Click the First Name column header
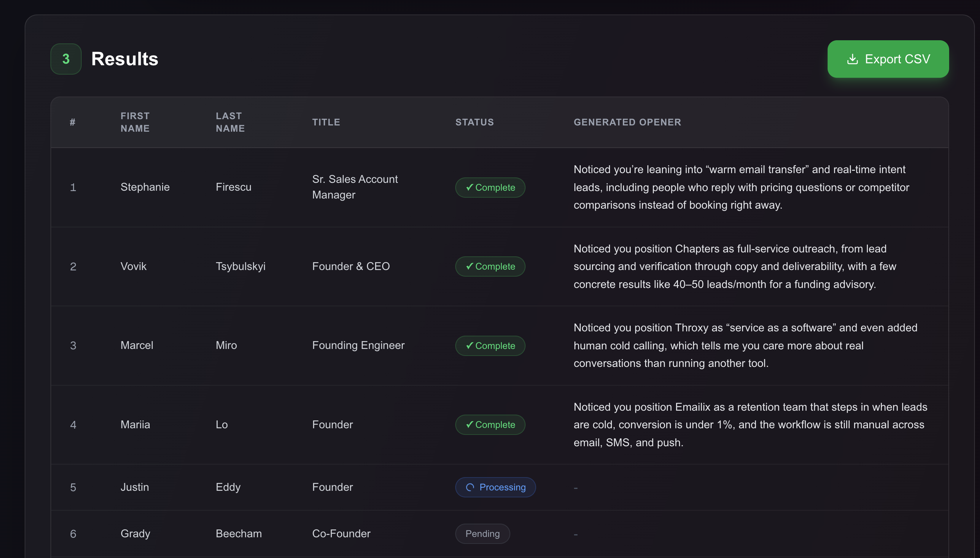Image resolution: width=980 pixels, height=558 pixels. (x=135, y=122)
